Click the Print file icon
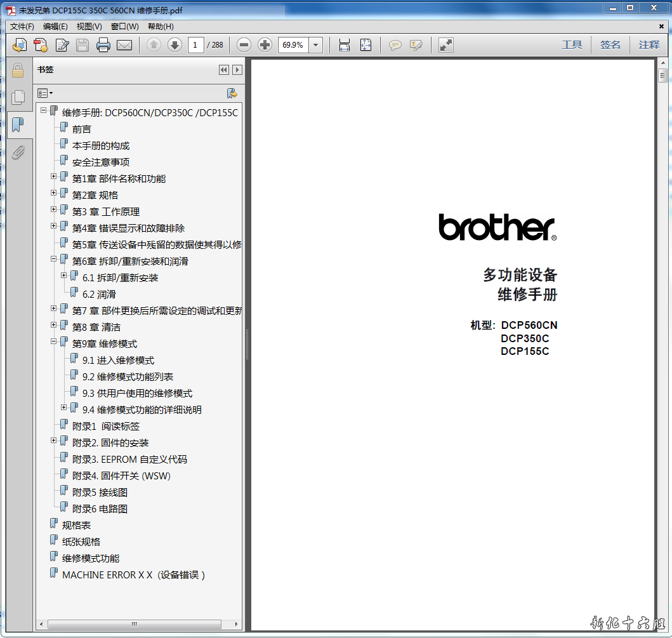 (x=103, y=45)
